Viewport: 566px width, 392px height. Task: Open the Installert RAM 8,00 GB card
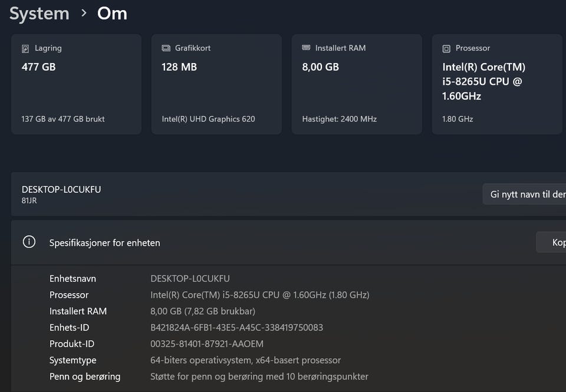click(x=357, y=84)
